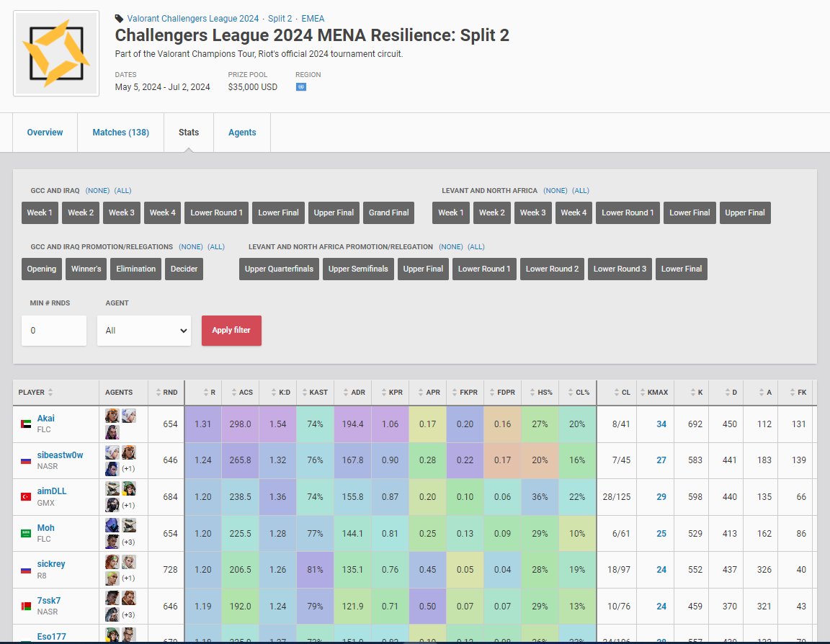Sort table by KMAX column
This screenshot has height=644, width=830.
click(654, 392)
